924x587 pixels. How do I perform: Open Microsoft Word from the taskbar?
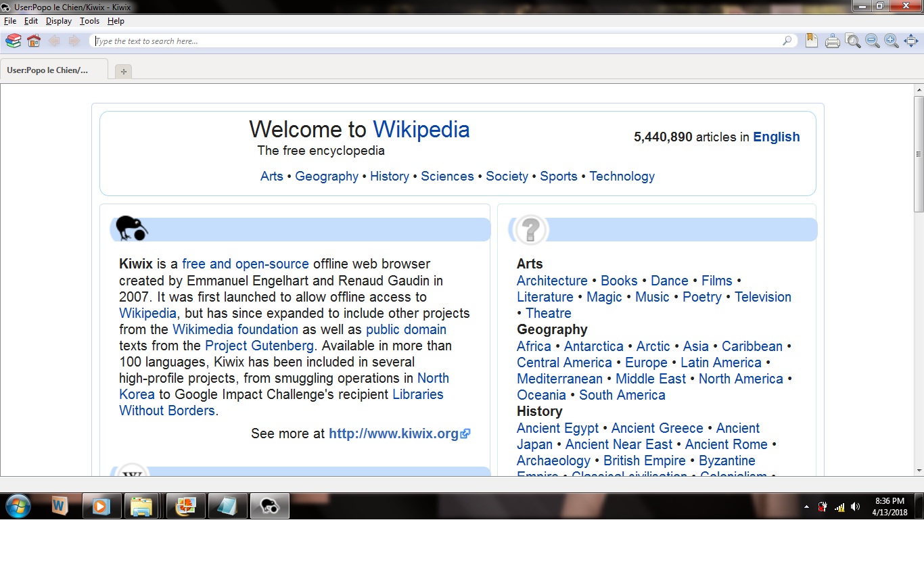point(60,506)
